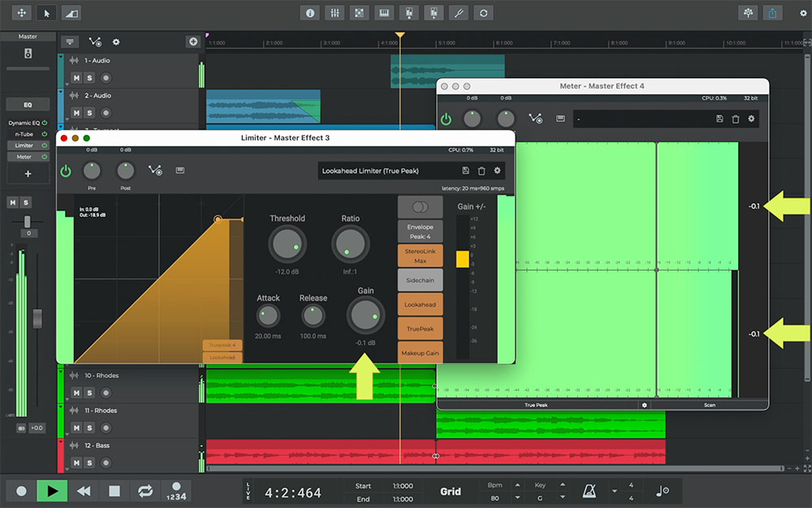This screenshot has height=508, width=812.
Task: Click the Limiter automation routing icon
Action: click(155, 171)
